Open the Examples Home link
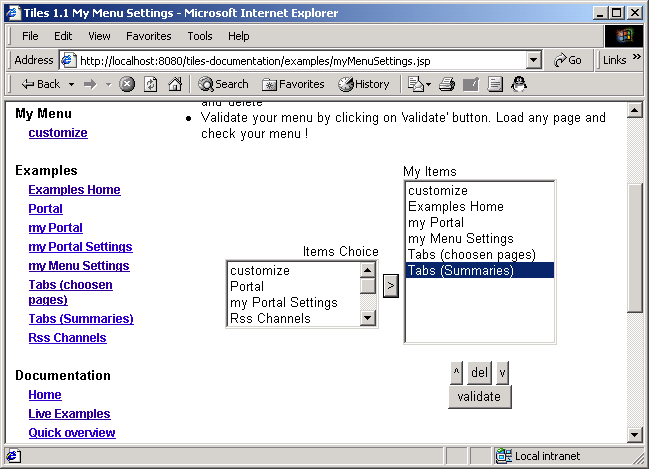Viewport: 649px width, 469px height. tap(75, 190)
